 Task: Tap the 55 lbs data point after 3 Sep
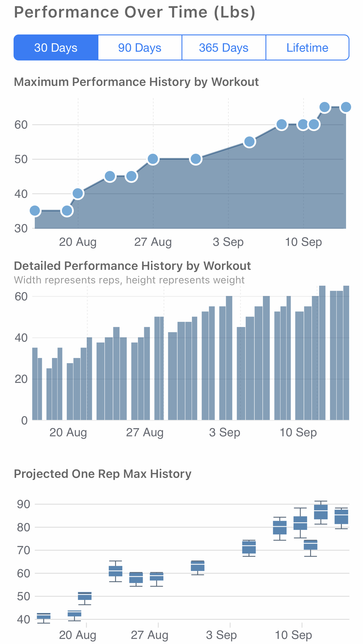249,142
